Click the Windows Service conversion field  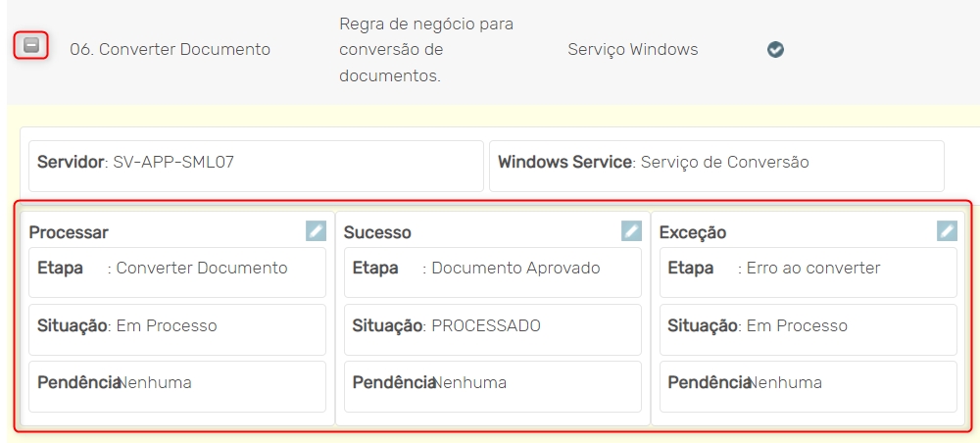point(716,165)
